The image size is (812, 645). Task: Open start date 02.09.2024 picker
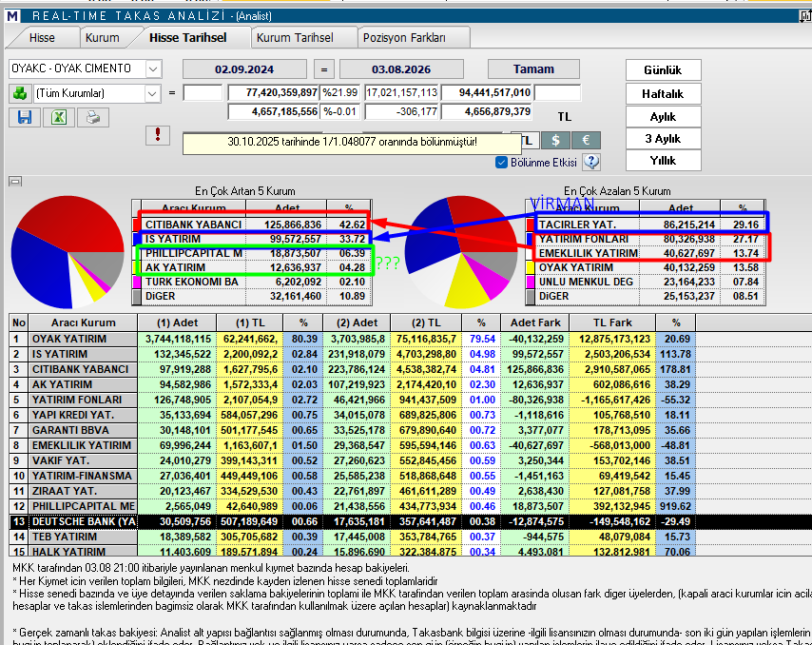pos(244,68)
